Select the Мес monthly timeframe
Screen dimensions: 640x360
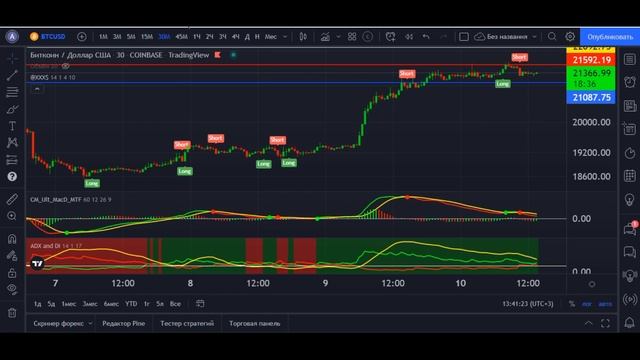point(271,37)
